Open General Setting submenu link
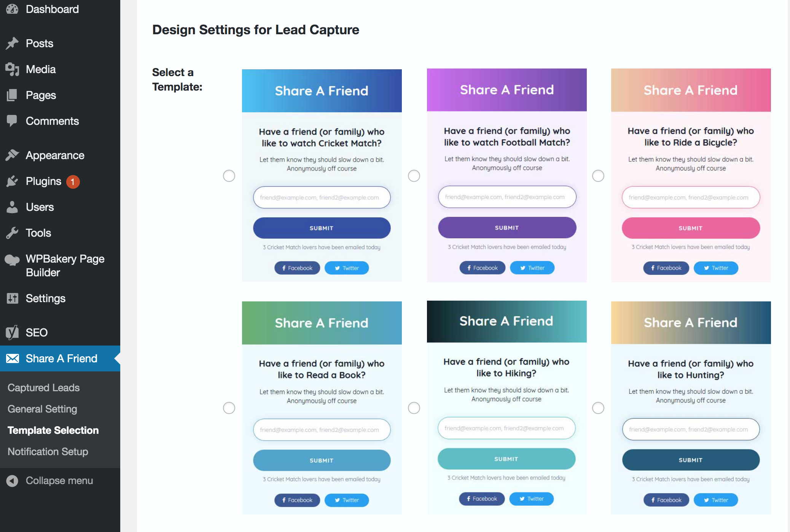 point(42,409)
